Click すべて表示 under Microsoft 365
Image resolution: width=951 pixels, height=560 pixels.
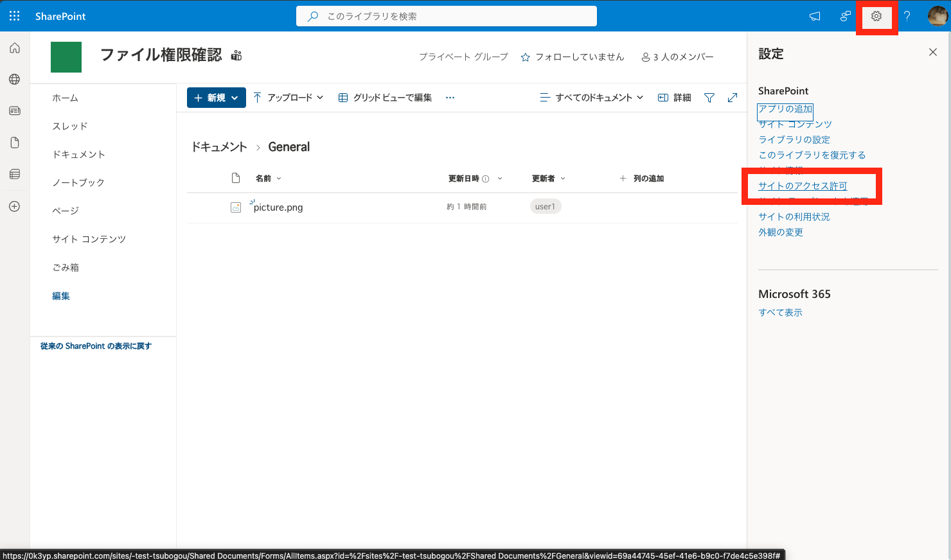pyautogui.click(x=780, y=312)
